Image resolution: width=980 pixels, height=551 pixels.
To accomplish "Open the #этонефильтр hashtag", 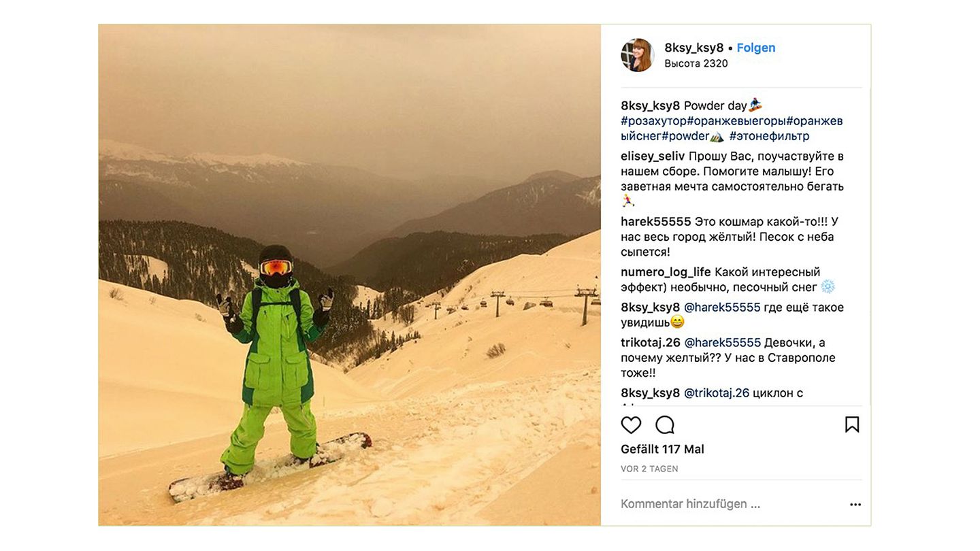I will click(769, 136).
